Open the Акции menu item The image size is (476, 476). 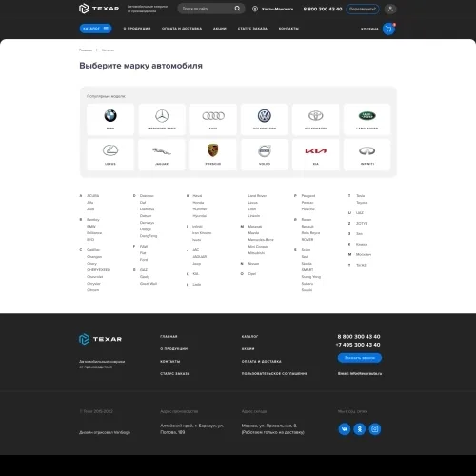click(x=220, y=29)
